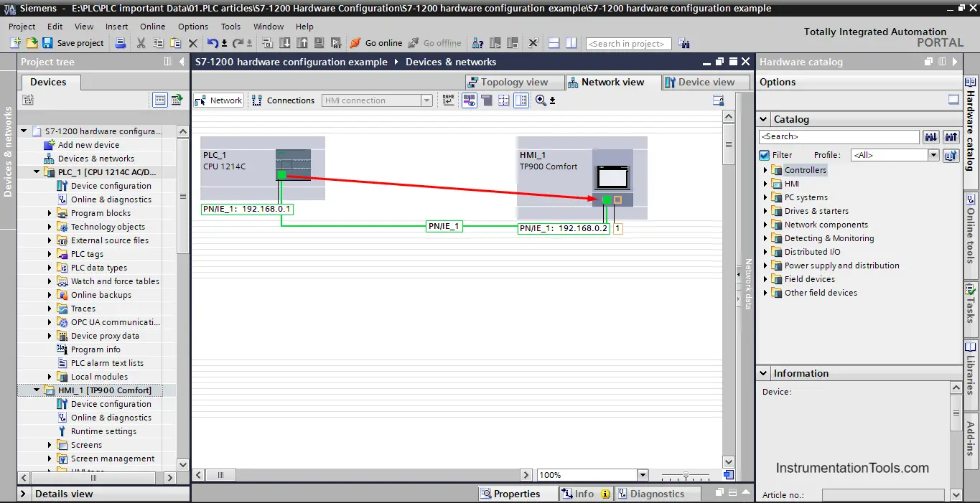Click the Undo arrow icon

pyautogui.click(x=213, y=43)
